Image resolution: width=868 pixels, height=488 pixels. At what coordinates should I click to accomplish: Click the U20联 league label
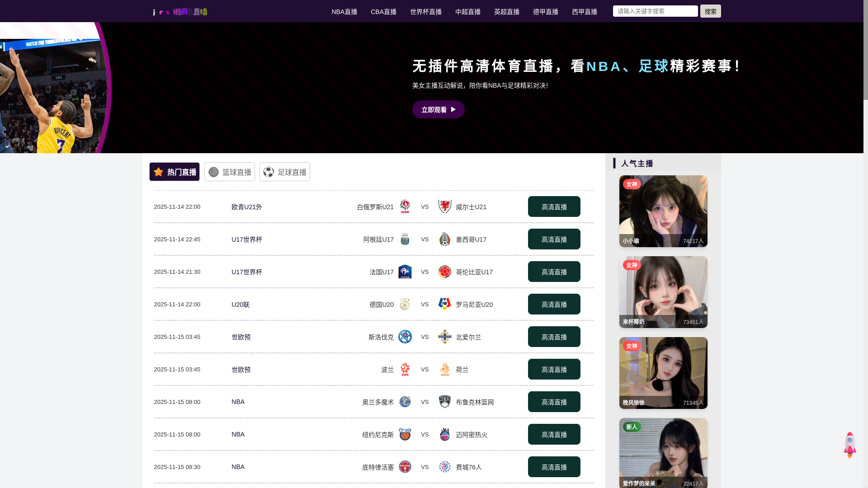pos(241,305)
